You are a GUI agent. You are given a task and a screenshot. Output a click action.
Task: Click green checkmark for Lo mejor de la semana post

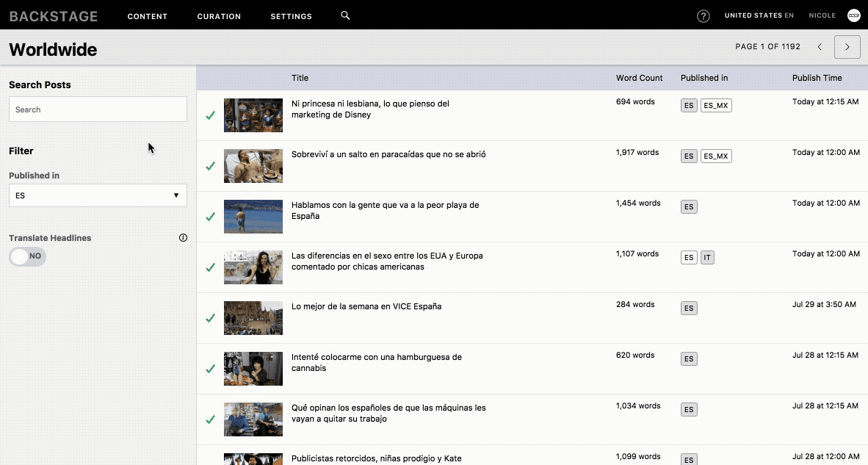210,318
